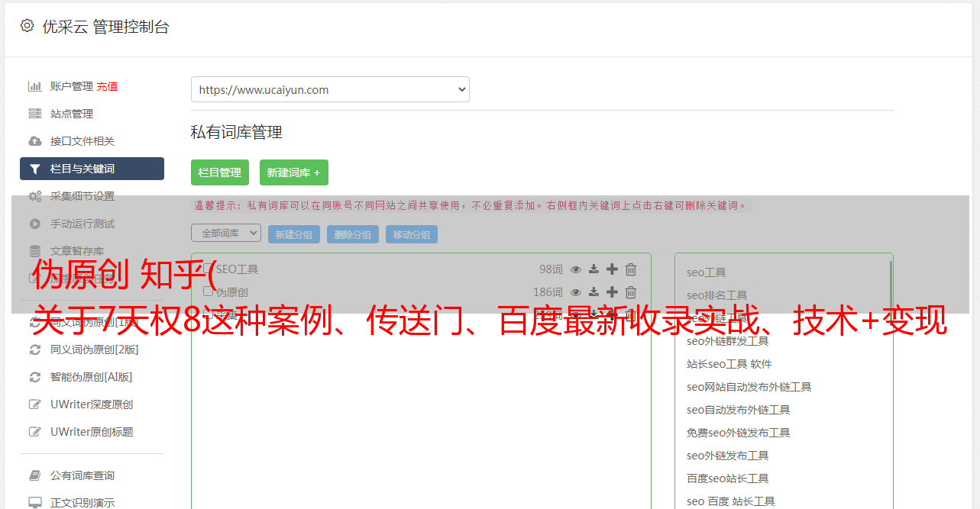The image size is (980, 509).
Task: Click the green 栏目管理 button
Action: [x=220, y=172]
